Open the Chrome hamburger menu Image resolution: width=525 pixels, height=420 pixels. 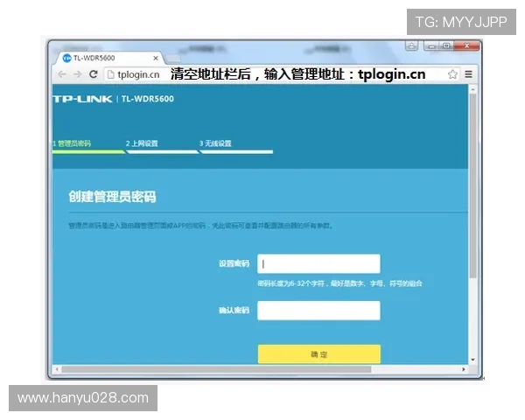click(x=468, y=74)
